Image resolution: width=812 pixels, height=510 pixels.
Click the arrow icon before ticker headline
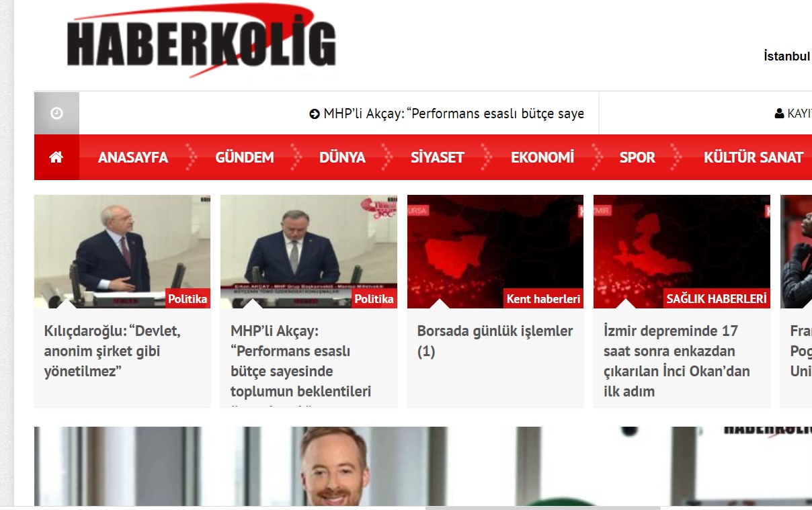pos(315,114)
